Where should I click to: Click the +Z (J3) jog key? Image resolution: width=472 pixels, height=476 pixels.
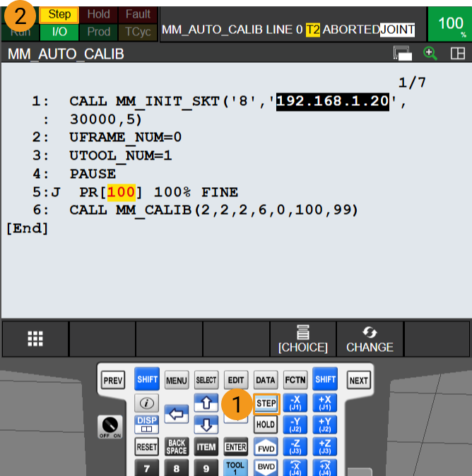[x=325, y=447]
